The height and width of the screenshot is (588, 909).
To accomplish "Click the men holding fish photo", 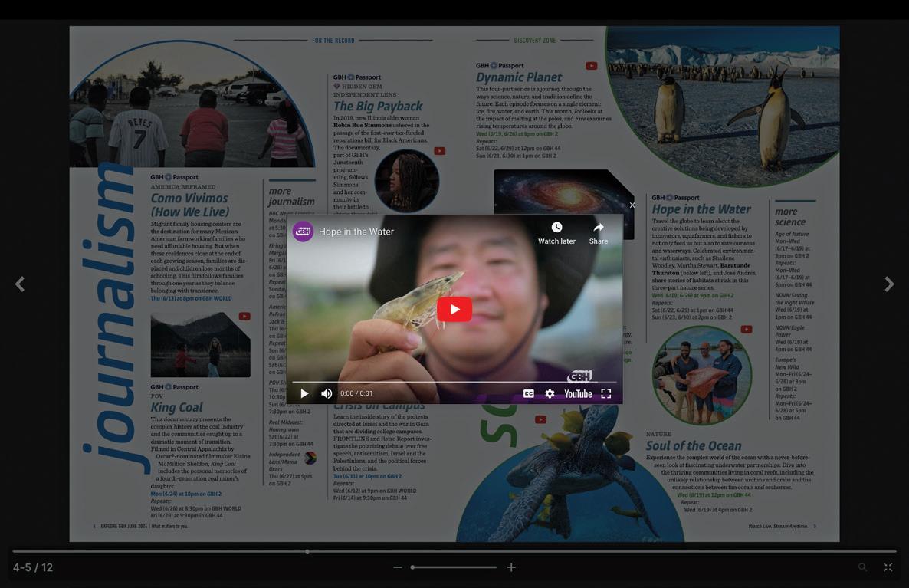I will tap(702, 375).
